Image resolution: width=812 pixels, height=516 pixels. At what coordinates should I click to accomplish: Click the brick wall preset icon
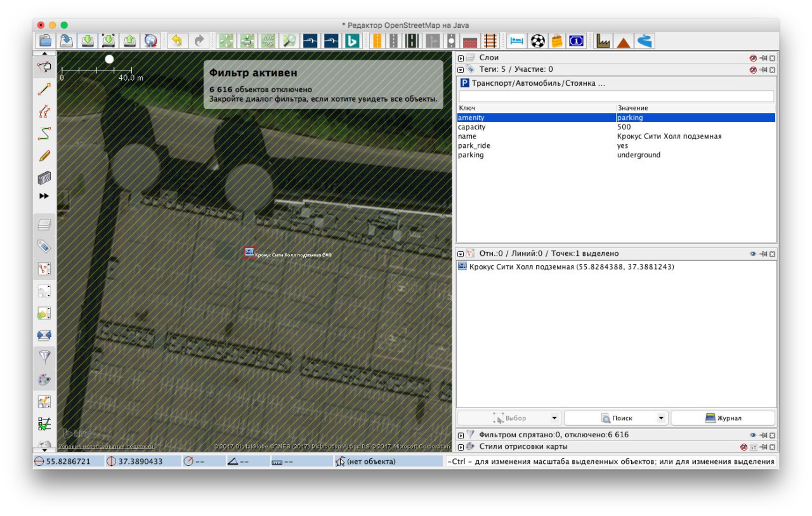(x=470, y=41)
